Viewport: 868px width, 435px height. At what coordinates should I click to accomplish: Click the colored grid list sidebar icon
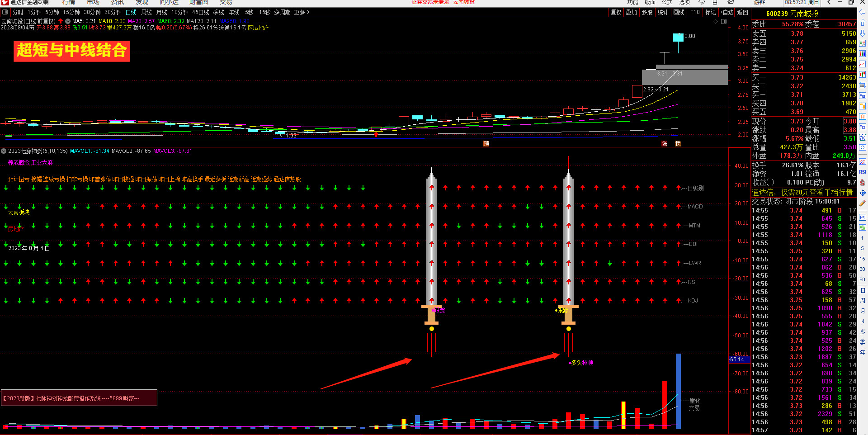click(x=863, y=54)
